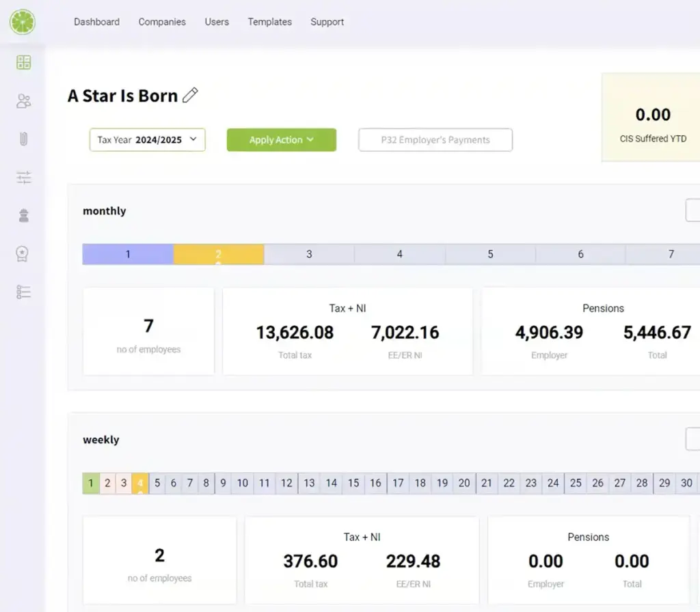The width and height of the screenshot is (700, 612).
Task: Select weekly period 1 in green
Action: (91, 483)
